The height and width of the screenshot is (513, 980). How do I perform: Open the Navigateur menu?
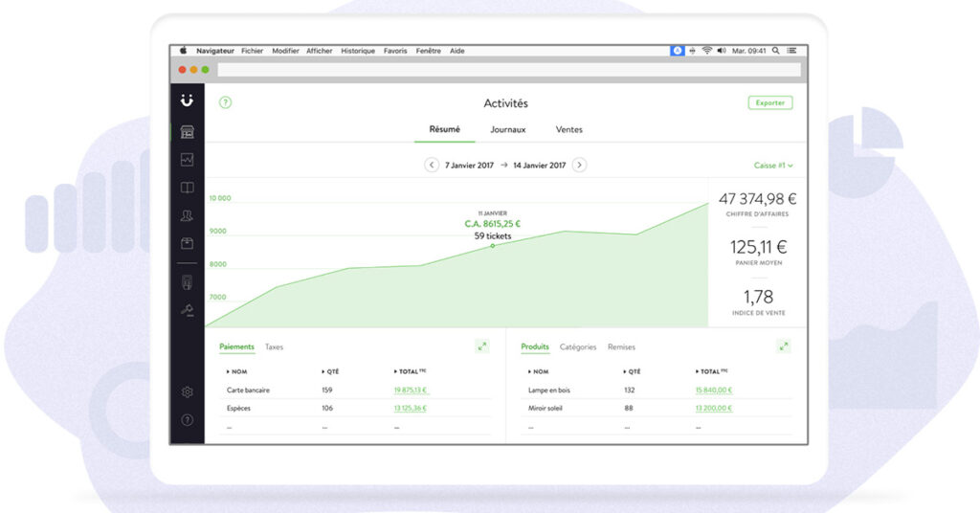pos(215,51)
